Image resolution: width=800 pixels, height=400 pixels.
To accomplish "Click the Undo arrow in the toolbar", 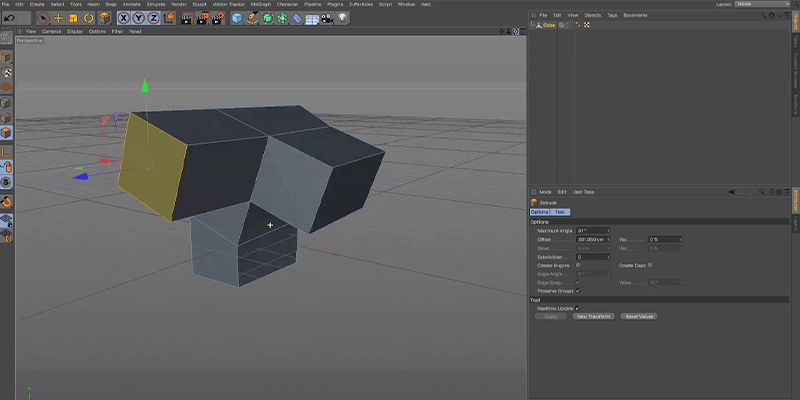I will coord(9,18).
